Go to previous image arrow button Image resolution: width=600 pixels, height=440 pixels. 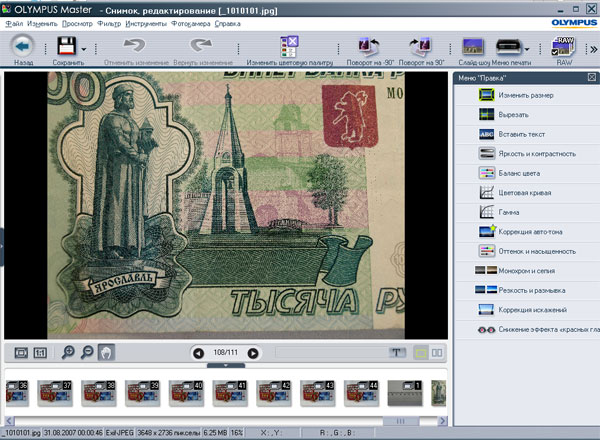(x=198, y=353)
